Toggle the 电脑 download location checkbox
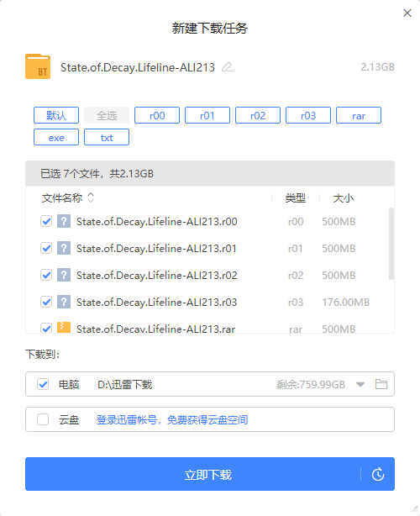The image size is (420, 516). tap(43, 384)
